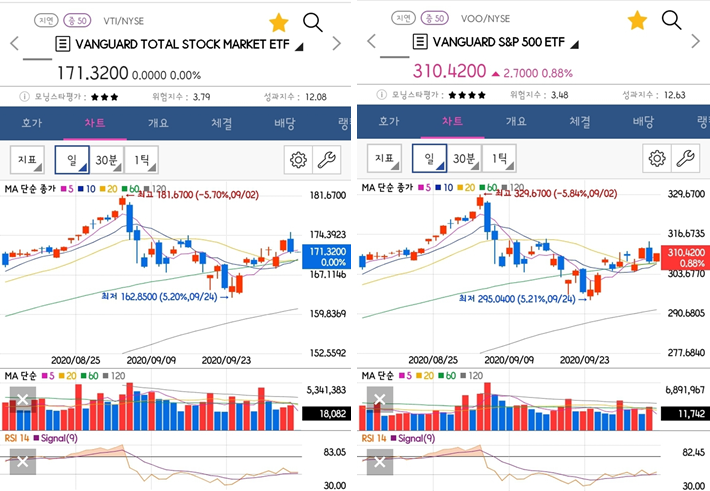Screen dimensions: 710x491
Task: Tap the 증 50 badge on VTI screen
Action: point(77,20)
